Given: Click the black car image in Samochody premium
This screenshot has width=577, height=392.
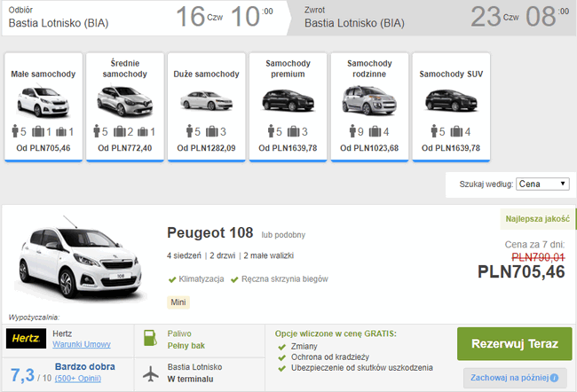Looking at the screenshot, I should pyautogui.click(x=288, y=100).
